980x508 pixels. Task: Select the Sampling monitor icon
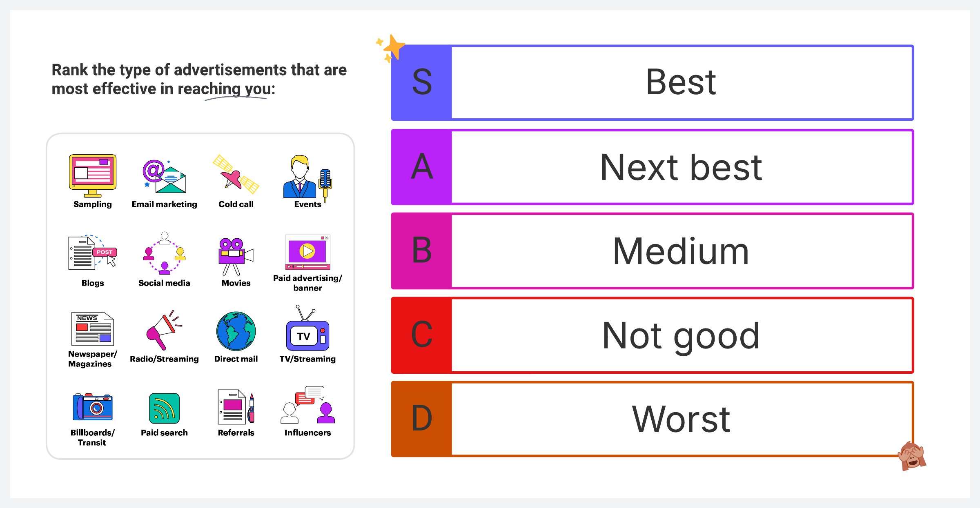tap(93, 176)
